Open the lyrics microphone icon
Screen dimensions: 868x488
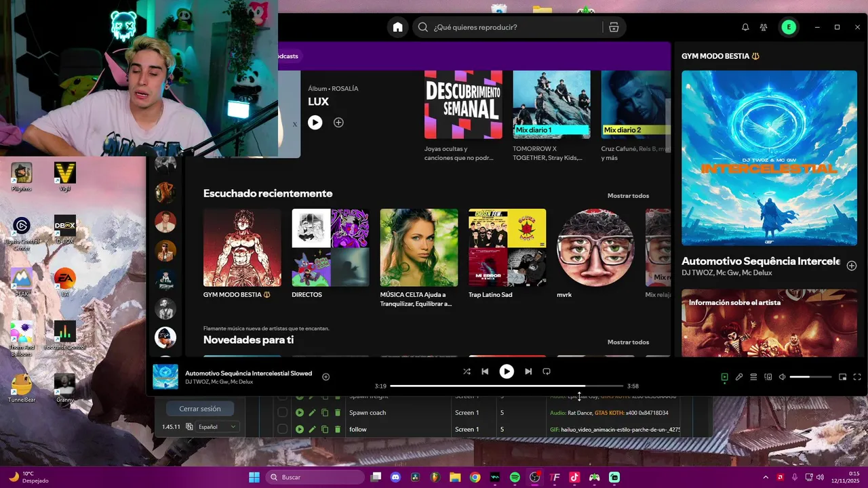point(739,377)
